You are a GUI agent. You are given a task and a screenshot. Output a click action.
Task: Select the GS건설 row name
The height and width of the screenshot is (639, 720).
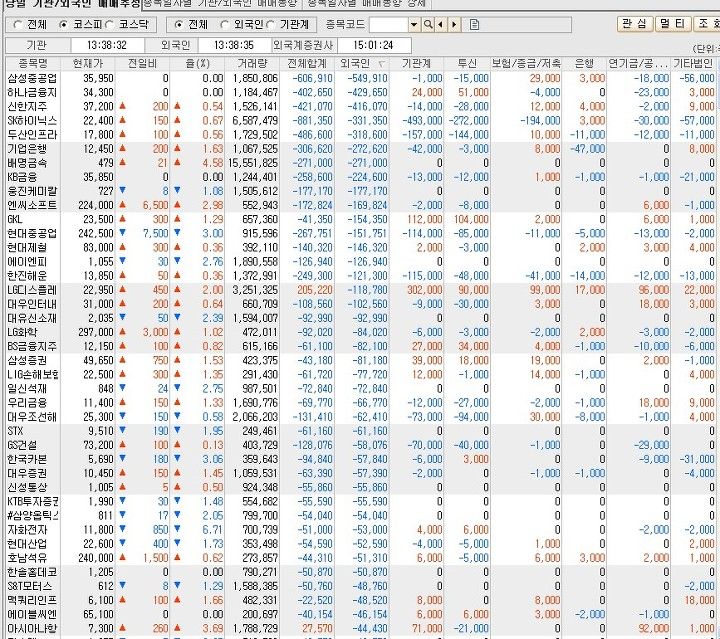click(22, 445)
